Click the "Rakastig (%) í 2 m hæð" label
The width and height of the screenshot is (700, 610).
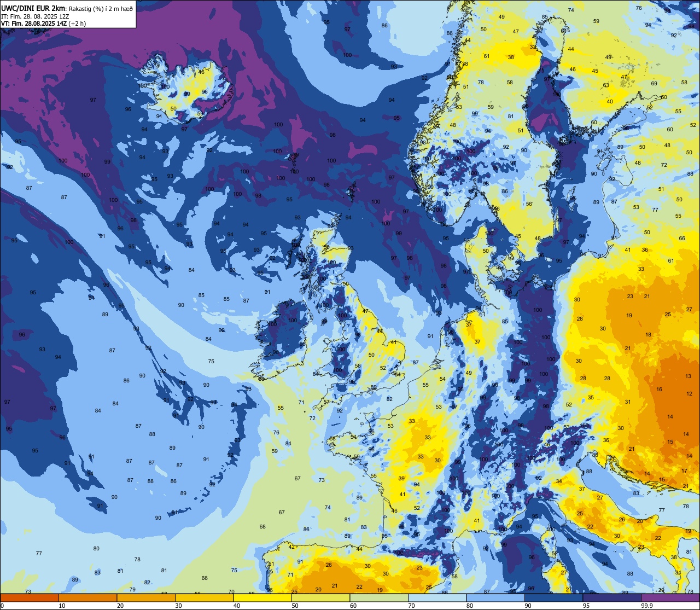101,9
